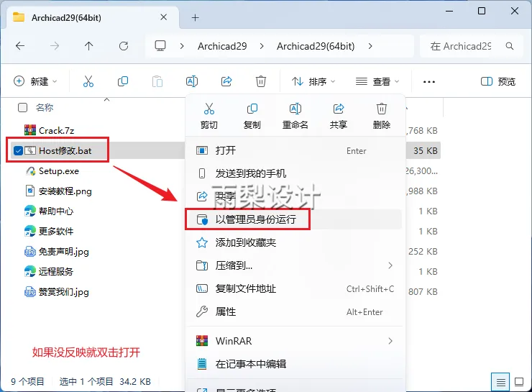Choose 打开 from the context menu
The height and width of the screenshot is (392, 532).
(295, 150)
